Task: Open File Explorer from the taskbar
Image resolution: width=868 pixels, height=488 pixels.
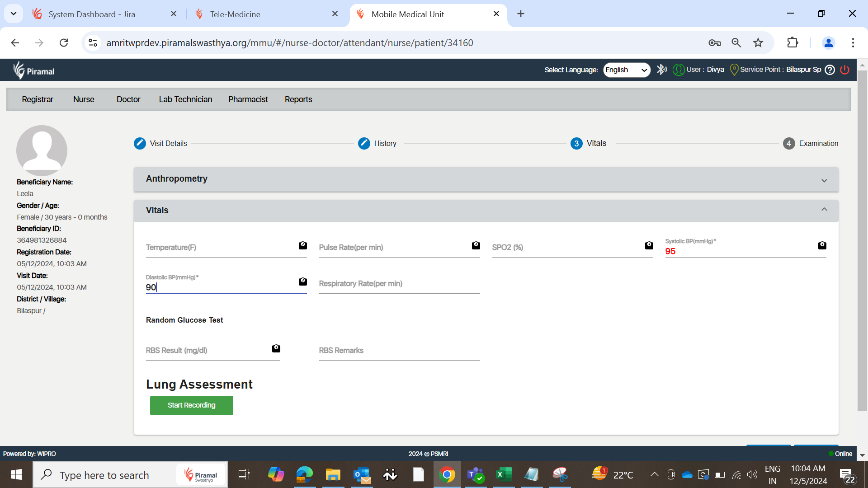Action: [333, 474]
